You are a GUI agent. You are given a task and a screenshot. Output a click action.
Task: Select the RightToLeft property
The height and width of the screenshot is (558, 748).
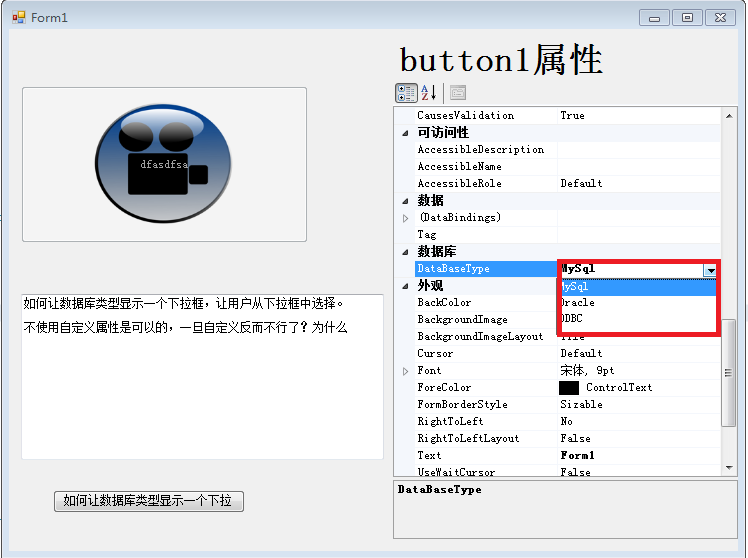coord(450,422)
